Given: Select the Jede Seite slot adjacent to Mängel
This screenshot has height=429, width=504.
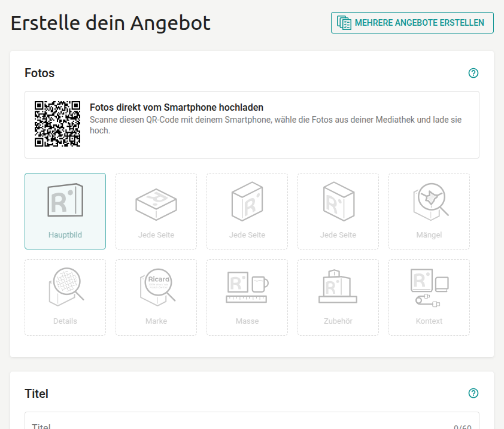Looking at the screenshot, I should coord(338,211).
